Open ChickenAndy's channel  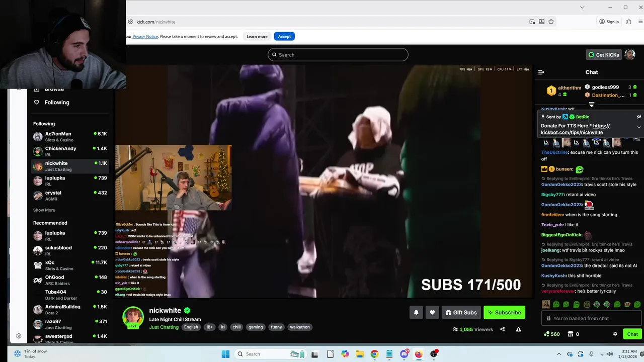(x=70, y=151)
